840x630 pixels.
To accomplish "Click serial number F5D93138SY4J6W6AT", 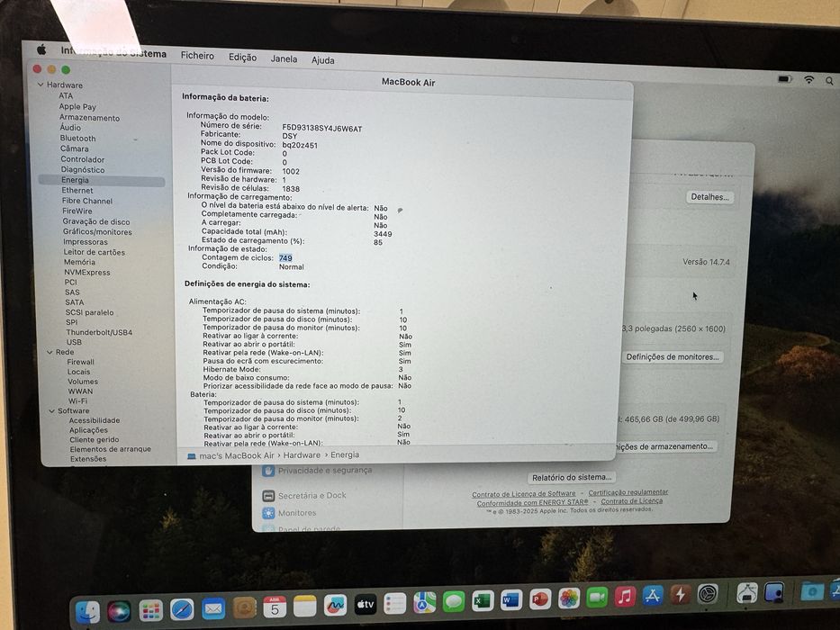I will click(322, 129).
